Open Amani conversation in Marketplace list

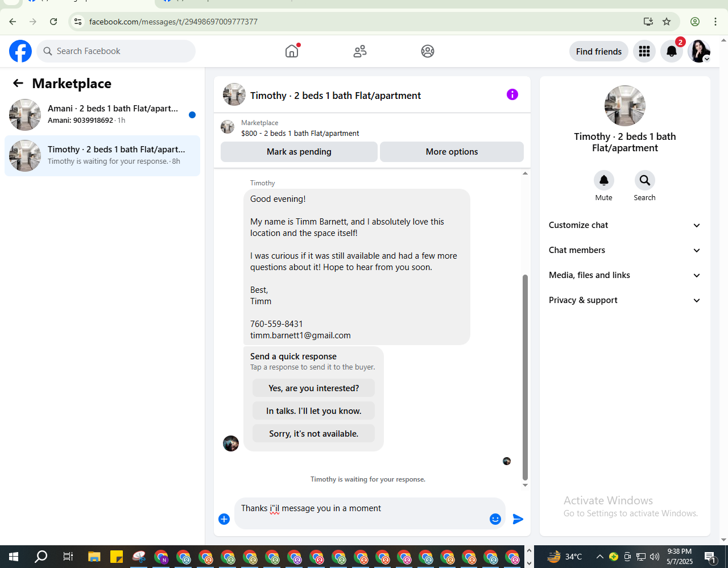(x=102, y=115)
